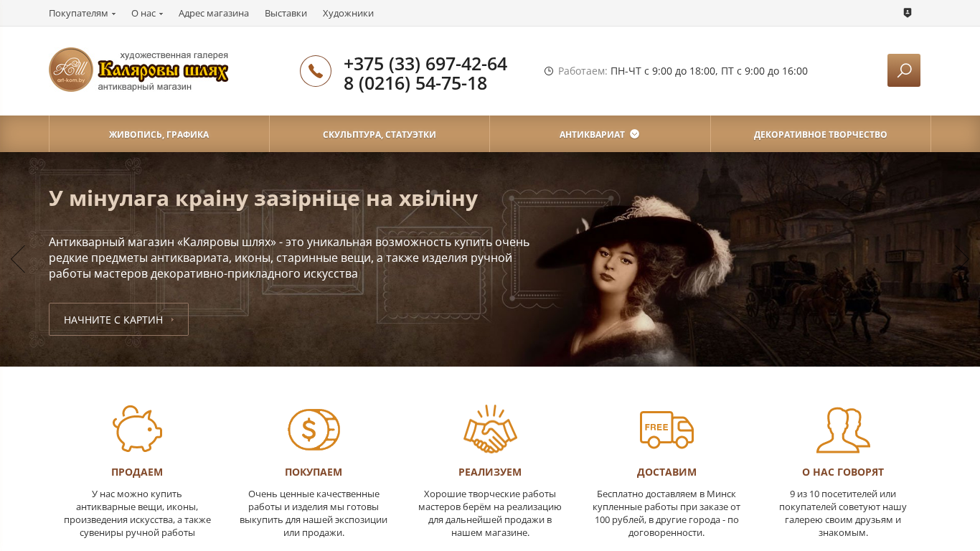Click the piggy bank Продаем icon

[x=137, y=428]
